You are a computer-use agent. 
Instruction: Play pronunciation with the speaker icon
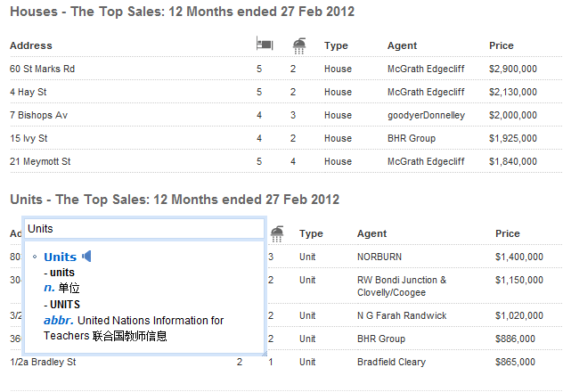pyautogui.click(x=86, y=257)
